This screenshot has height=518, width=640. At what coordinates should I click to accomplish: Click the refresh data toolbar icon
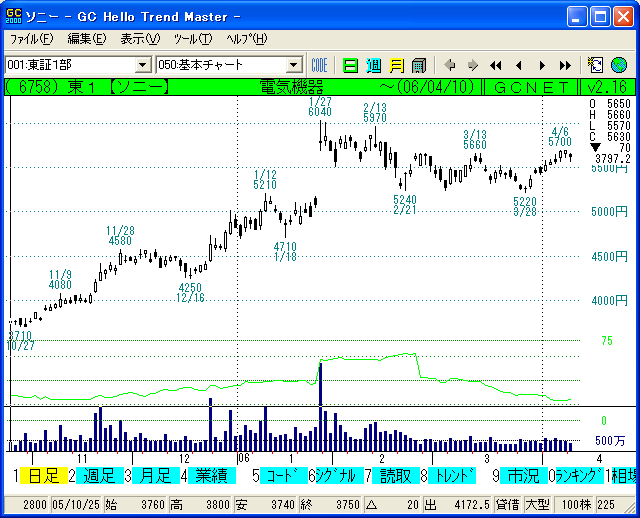pyautogui.click(x=595, y=65)
